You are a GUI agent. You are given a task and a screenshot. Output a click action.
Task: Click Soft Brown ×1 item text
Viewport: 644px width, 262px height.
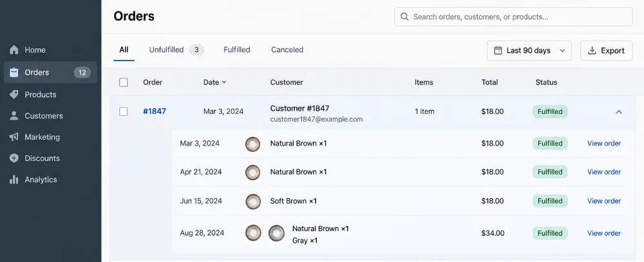[x=293, y=201]
